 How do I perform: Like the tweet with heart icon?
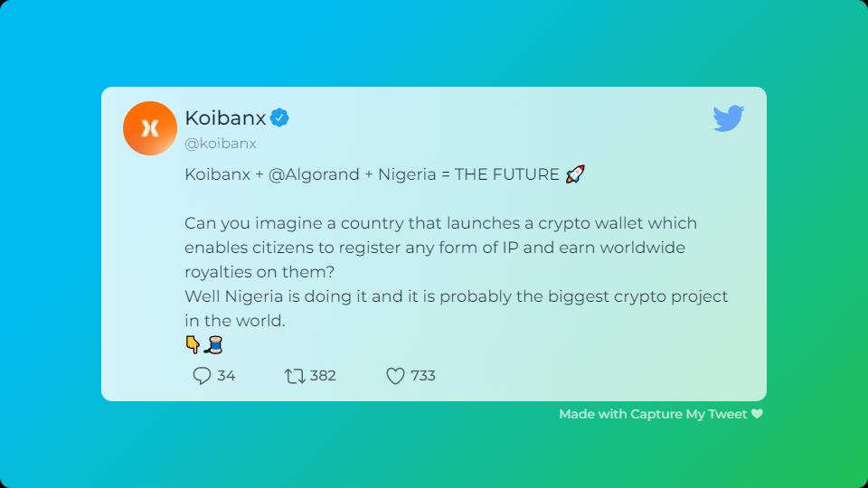pyautogui.click(x=395, y=376)
